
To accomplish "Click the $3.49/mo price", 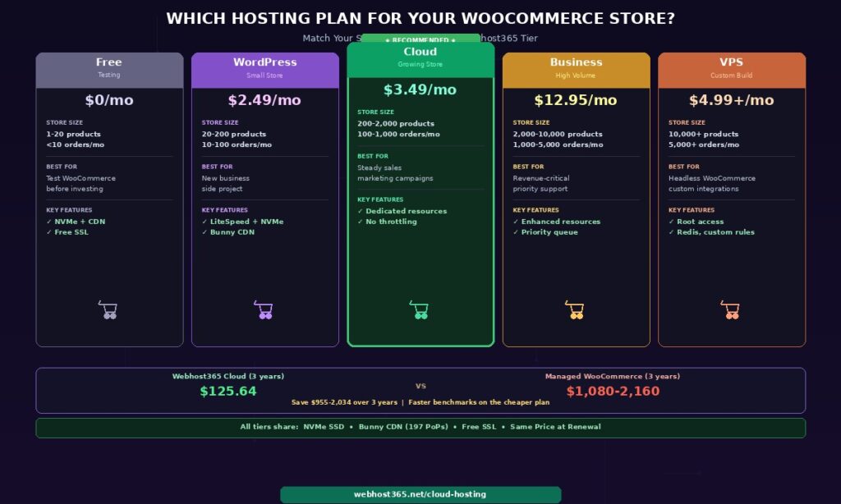I will [x=420, y=89].
